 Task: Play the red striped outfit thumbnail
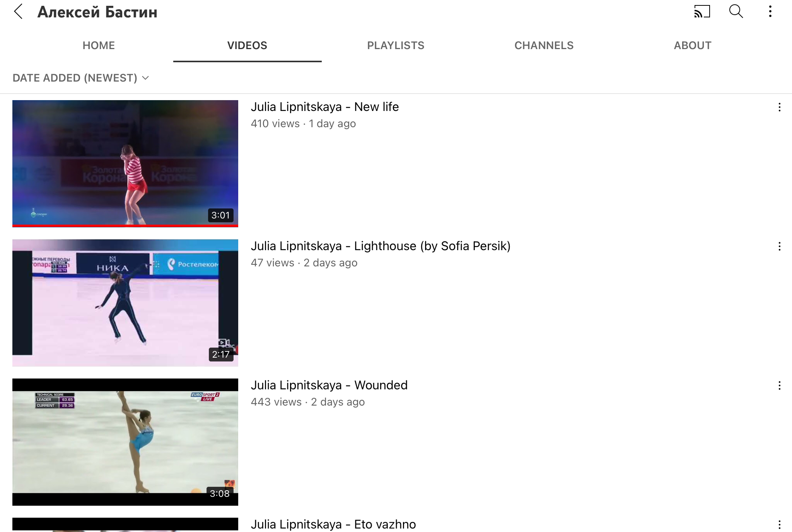tap(125, 162)
